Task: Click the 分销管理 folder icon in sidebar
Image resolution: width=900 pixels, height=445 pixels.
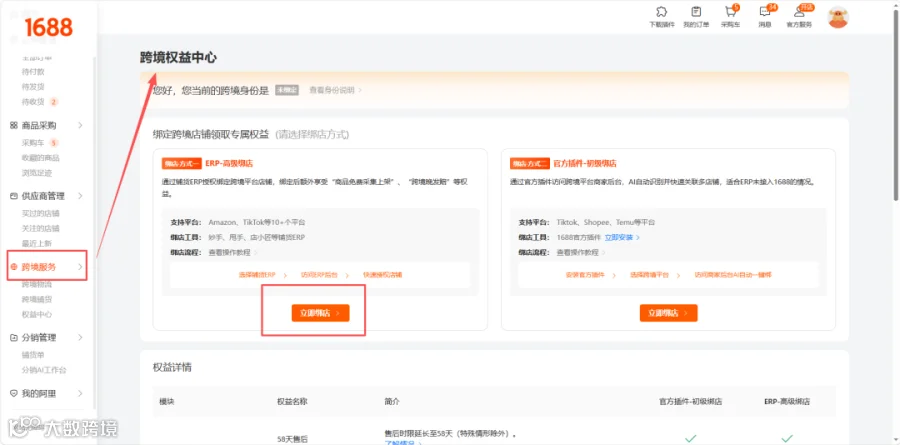Action: point(14,338)
